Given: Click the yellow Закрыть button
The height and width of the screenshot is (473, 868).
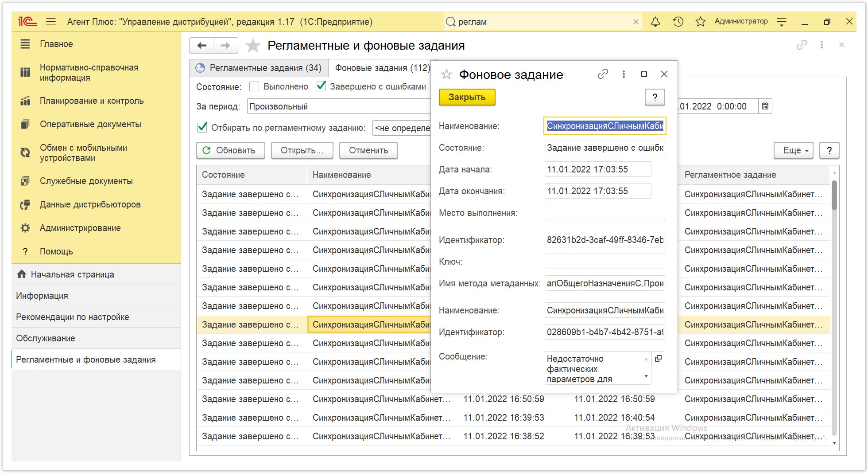Looking at the screenshot, I should [x=467, y=97].
